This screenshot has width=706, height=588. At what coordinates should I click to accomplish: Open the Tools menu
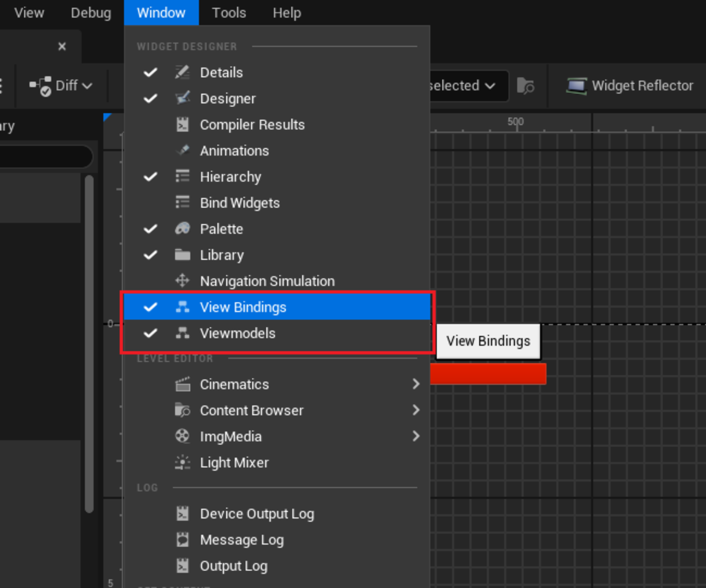coord(229,13)
